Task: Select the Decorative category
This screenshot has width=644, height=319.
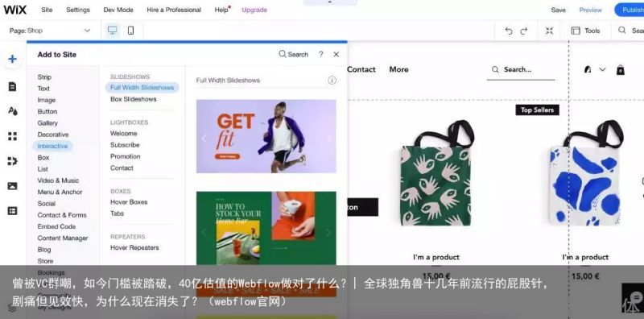Action: coord(53,135)
